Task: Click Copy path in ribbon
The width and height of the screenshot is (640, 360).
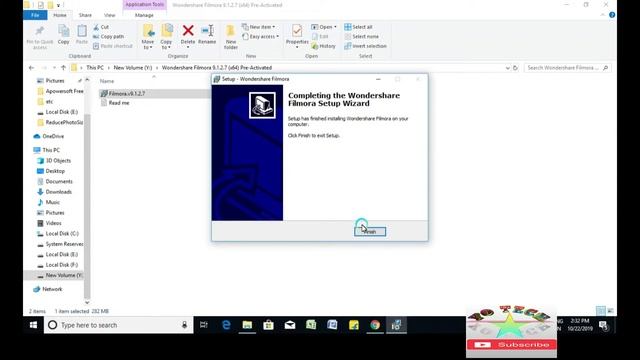Action: click(108, 36)
